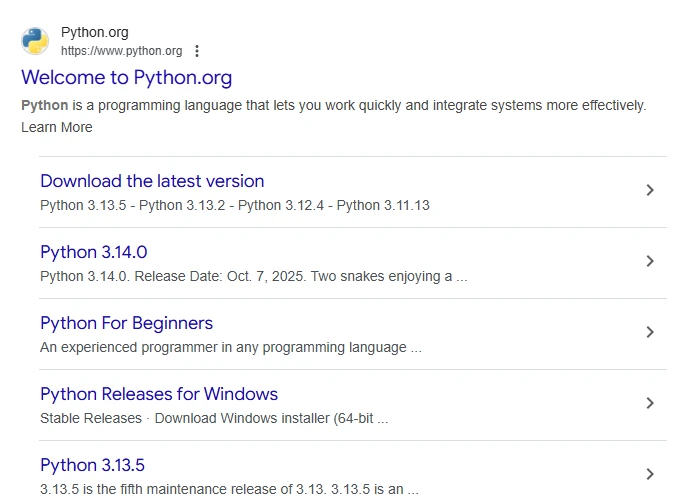Open the Python 3.13.5 sitelink

pos(92,465)
